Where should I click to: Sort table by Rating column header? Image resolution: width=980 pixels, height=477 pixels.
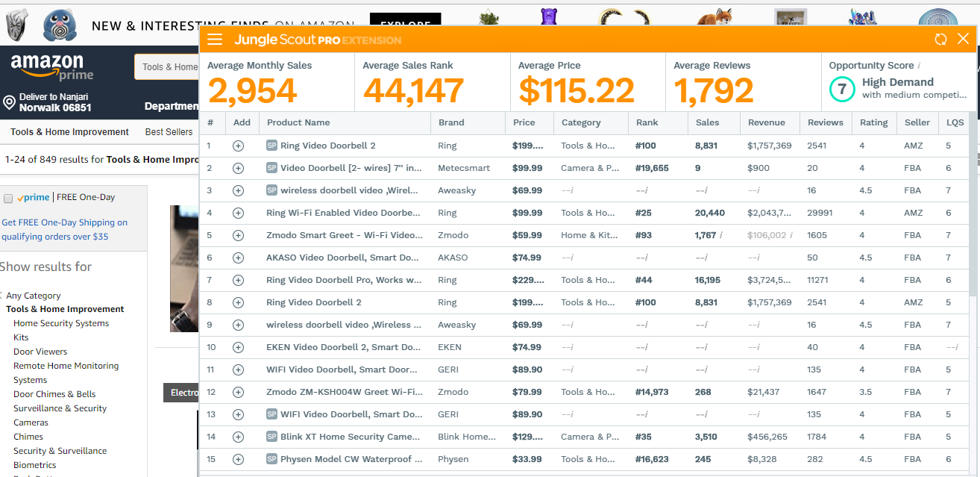[874, 122]
